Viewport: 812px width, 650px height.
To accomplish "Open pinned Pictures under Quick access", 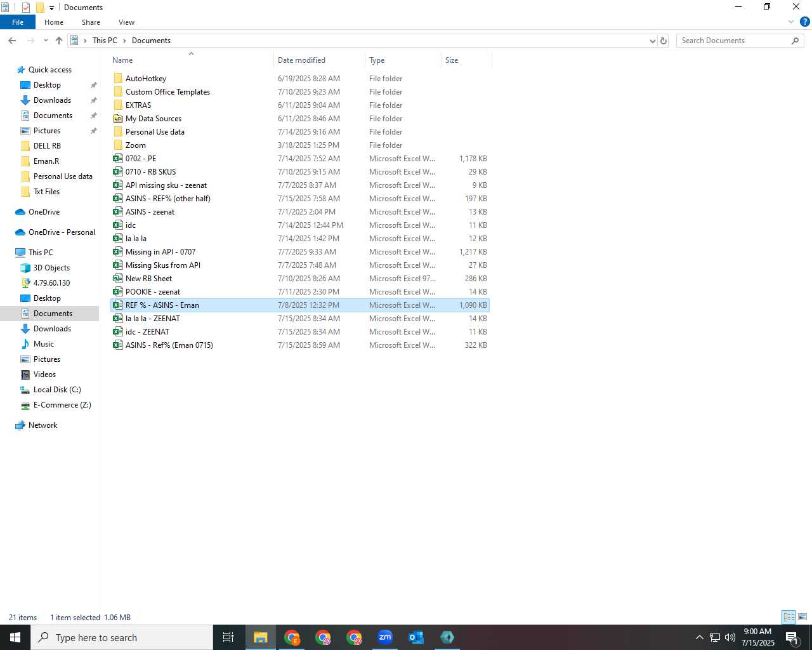I will [x=47, y=131].
